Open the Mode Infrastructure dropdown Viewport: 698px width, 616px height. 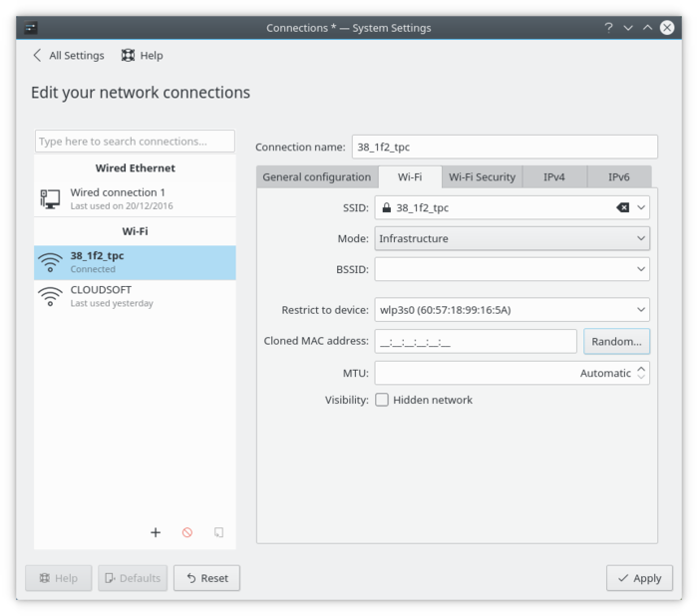512,239
